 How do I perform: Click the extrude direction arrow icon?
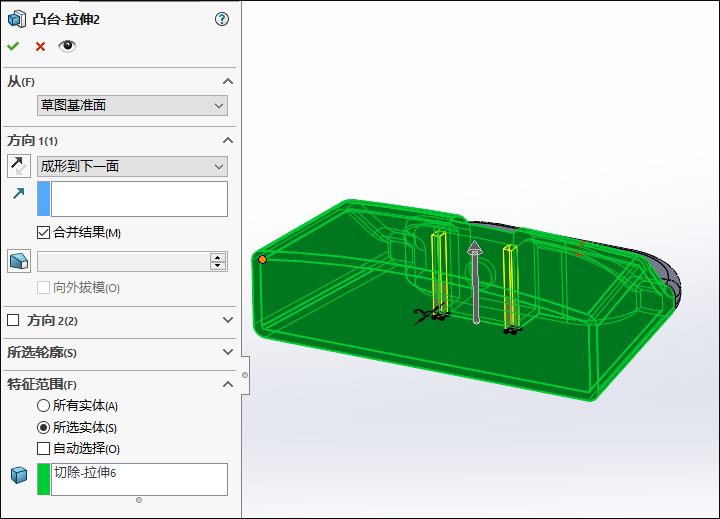tap(18, 193)
